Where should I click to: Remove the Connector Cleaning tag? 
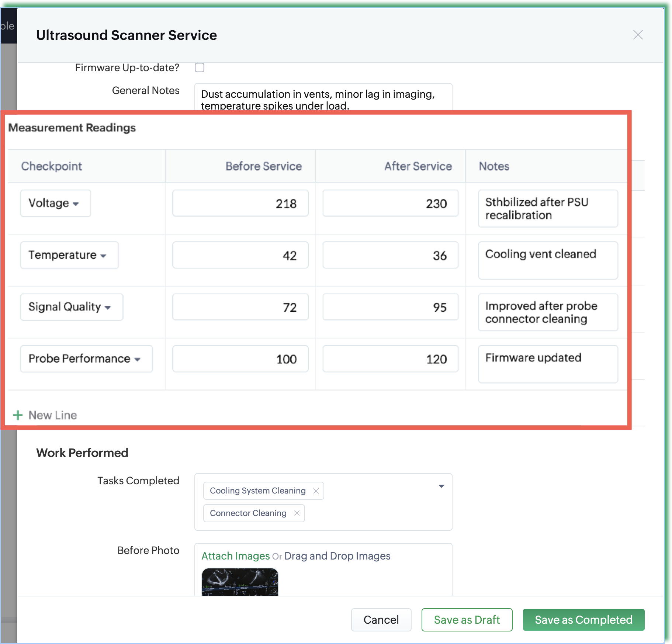point(297,513)
